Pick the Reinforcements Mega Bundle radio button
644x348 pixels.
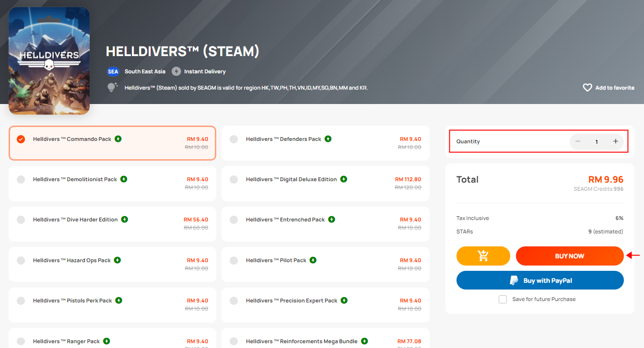[x=234, y=341]
